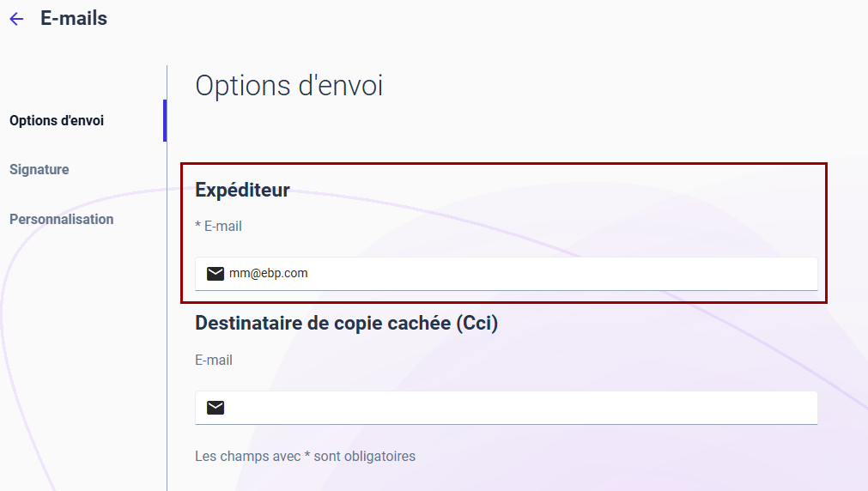Click the mm@ebp.com address text
868x491 pixels.
(269, 274)
